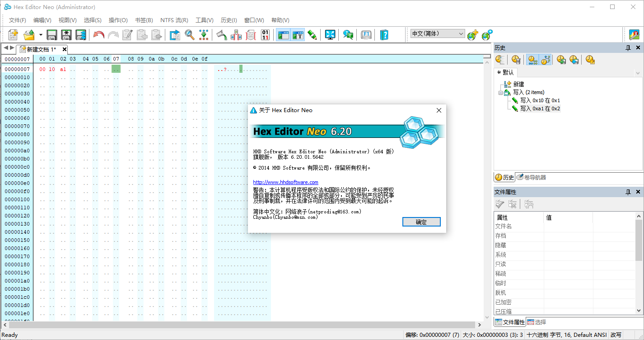The image size is (644, 340).
Task: Close the 关于 Hex Editor Neo dialog
Action: (x=439, y=110)
